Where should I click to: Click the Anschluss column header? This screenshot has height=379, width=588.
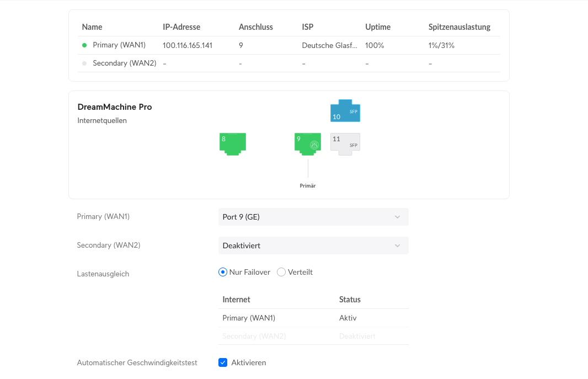point(256,27)
